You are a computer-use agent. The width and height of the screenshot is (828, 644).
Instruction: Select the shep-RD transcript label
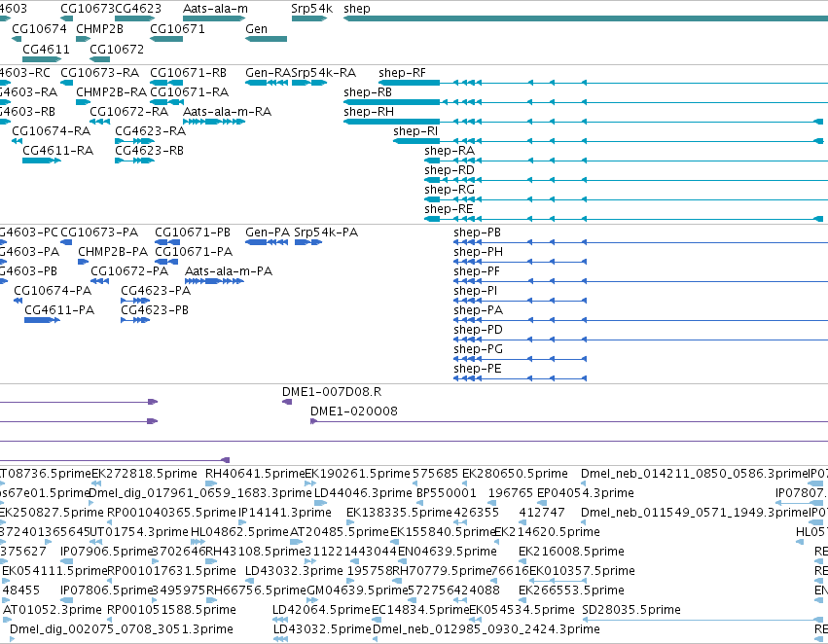(450, 170)
